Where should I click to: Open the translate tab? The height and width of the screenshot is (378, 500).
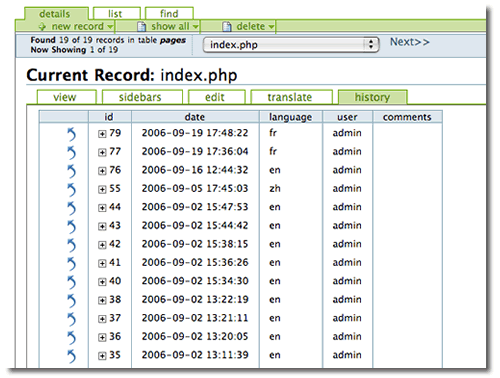291,97
